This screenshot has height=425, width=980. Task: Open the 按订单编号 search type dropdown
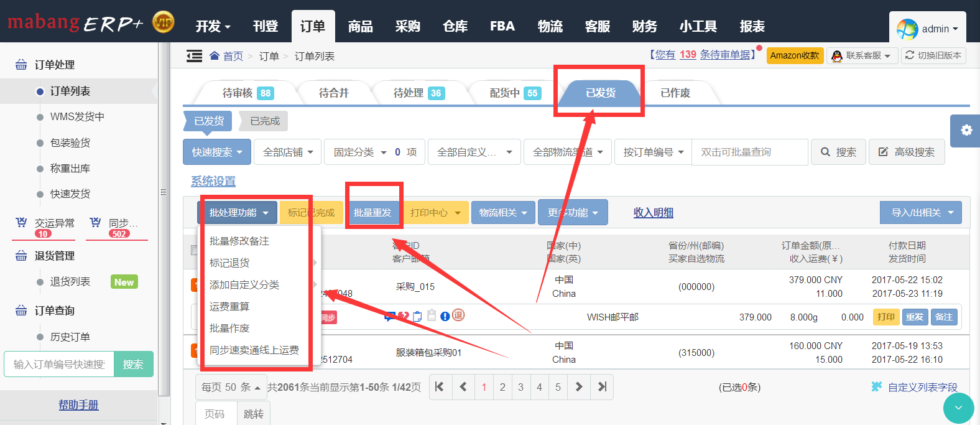(x=654, y=152)
